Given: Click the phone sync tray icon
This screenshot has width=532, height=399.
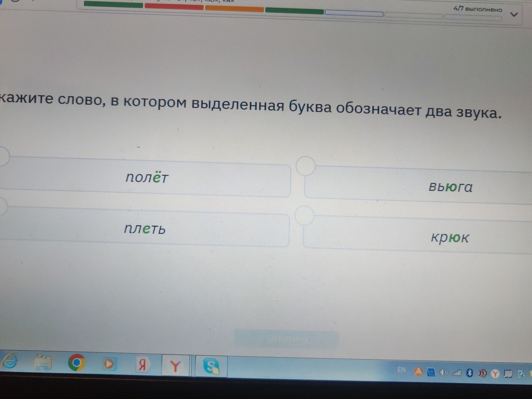Looking at the screenshot, I should tap(521, 374).
